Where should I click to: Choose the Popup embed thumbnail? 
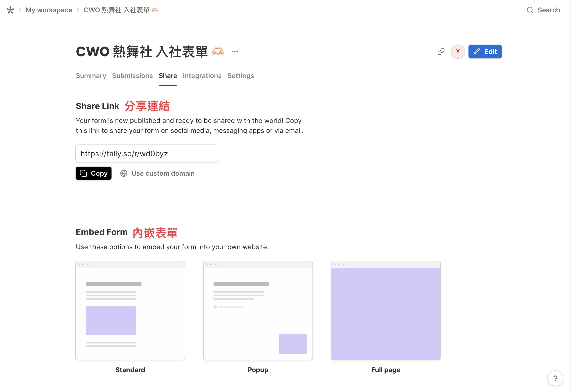click(x=258, y=311)
